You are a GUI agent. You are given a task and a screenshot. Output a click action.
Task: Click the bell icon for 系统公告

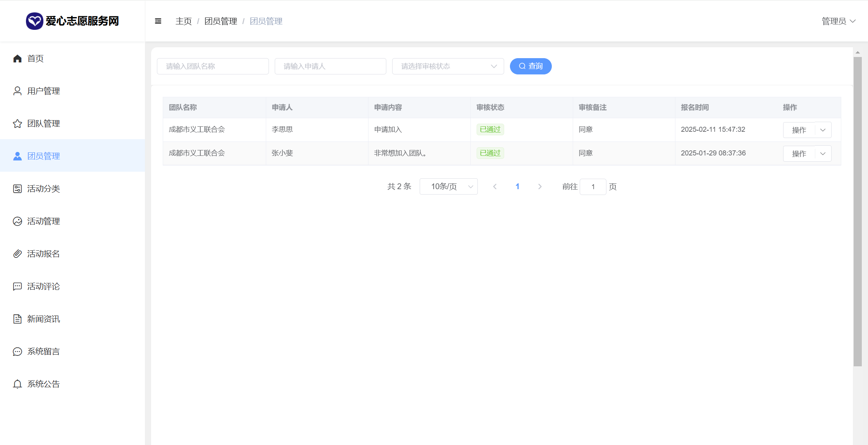17,384
